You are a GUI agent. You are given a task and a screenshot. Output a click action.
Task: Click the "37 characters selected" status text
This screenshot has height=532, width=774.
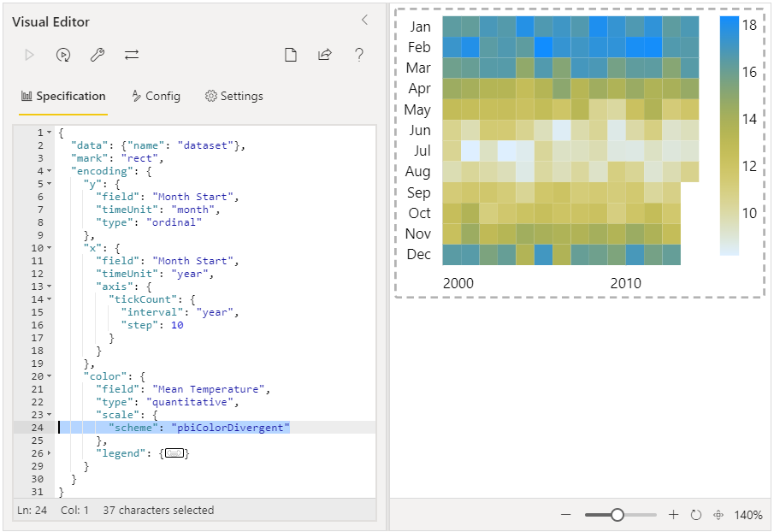coord(158,511)
